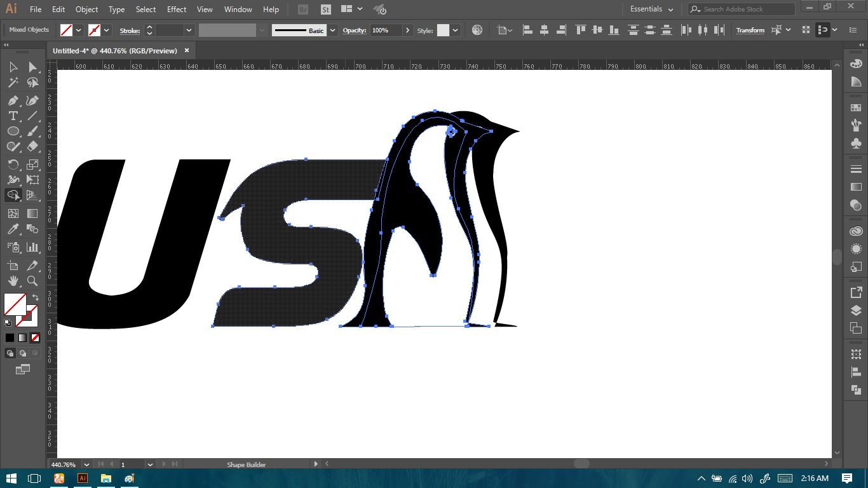Open the graphic Style dropdown
The height and width of the screenshot is (488, 868).
click(x=455, y=30)
